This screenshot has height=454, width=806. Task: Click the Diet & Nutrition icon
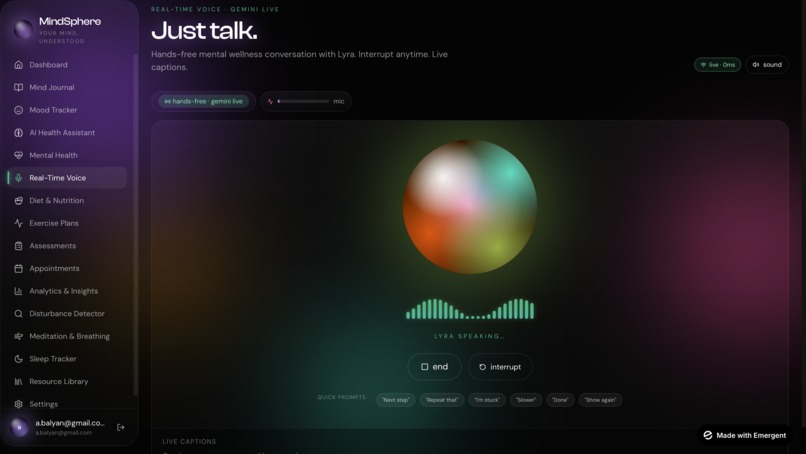click(19, 201)
